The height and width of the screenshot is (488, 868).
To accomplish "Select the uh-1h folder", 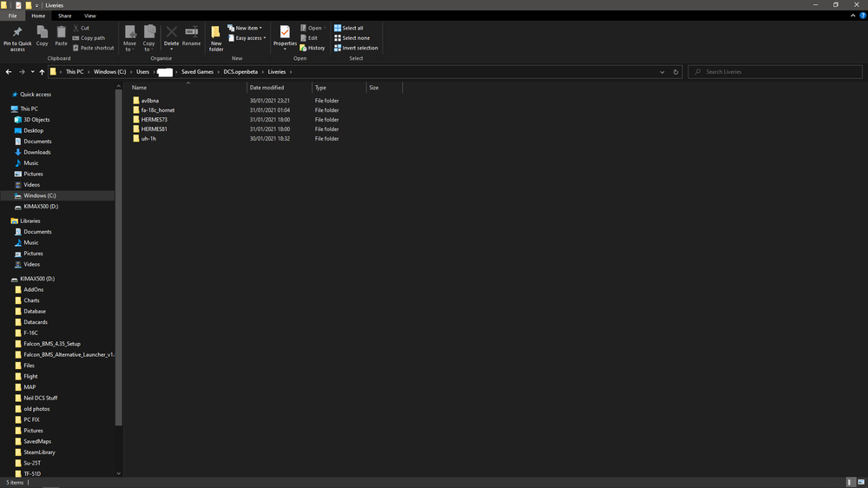I will tap(144, 138).
